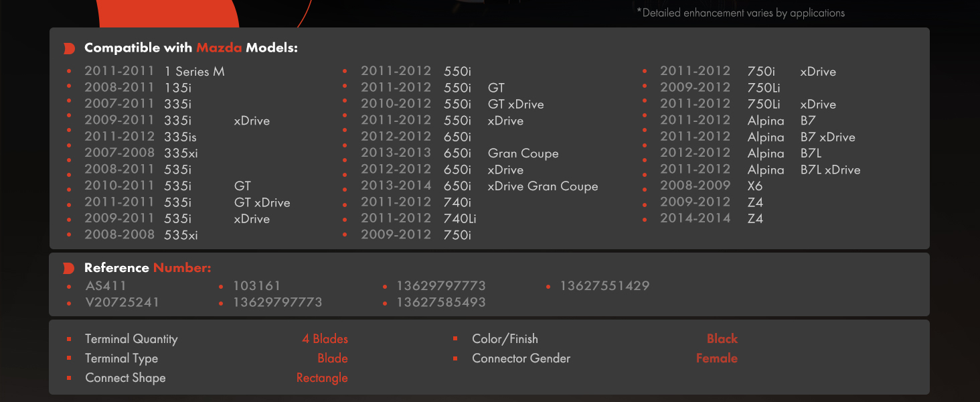Select the "2008-2008" year range
This screenshot has height=402, width=980.
click(x=119, y=235)
